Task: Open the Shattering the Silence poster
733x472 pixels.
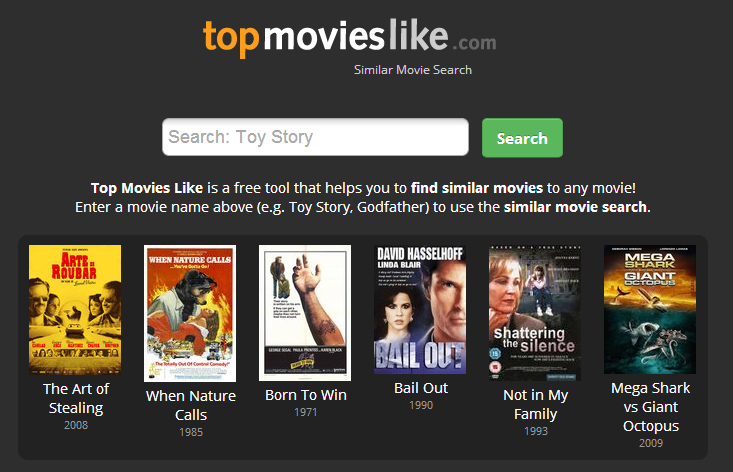Action: [x=535, y=313]
